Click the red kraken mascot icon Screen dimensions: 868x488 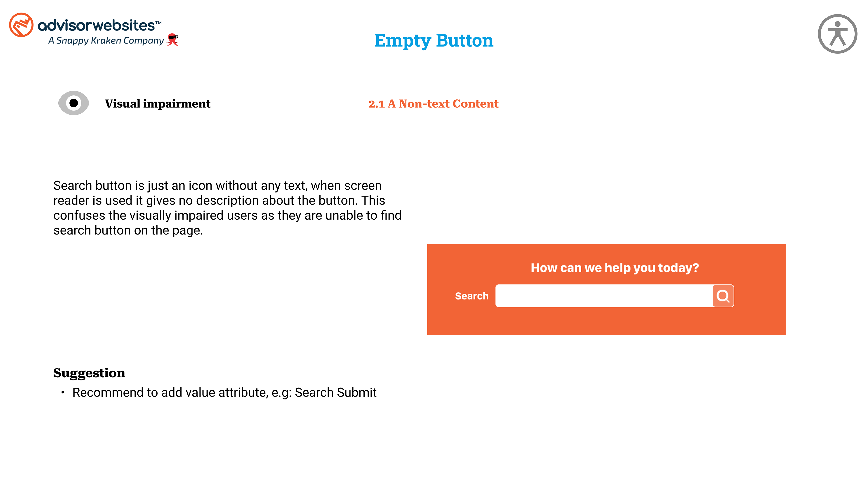pos(173,40)
